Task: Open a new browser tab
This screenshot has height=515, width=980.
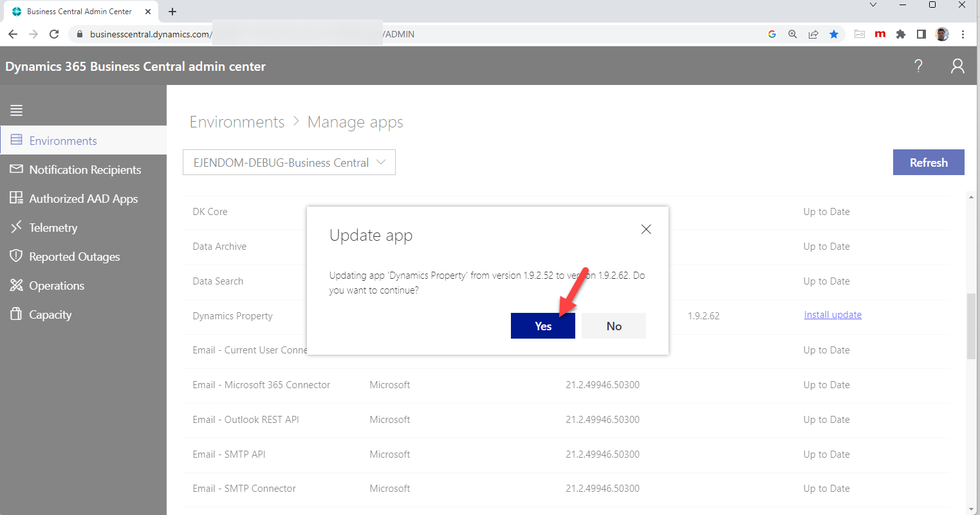Action: (x=172, y=12)
